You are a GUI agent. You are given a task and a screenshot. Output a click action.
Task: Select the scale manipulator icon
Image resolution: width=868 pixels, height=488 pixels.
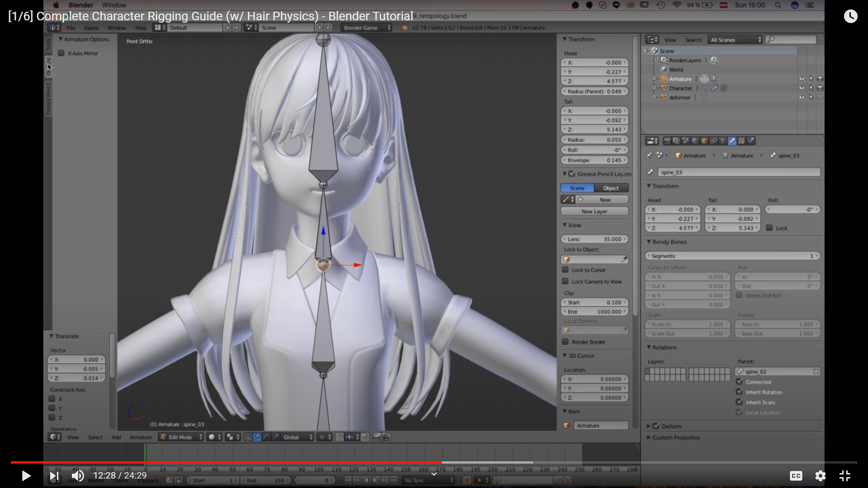click(x=275, y=437)
